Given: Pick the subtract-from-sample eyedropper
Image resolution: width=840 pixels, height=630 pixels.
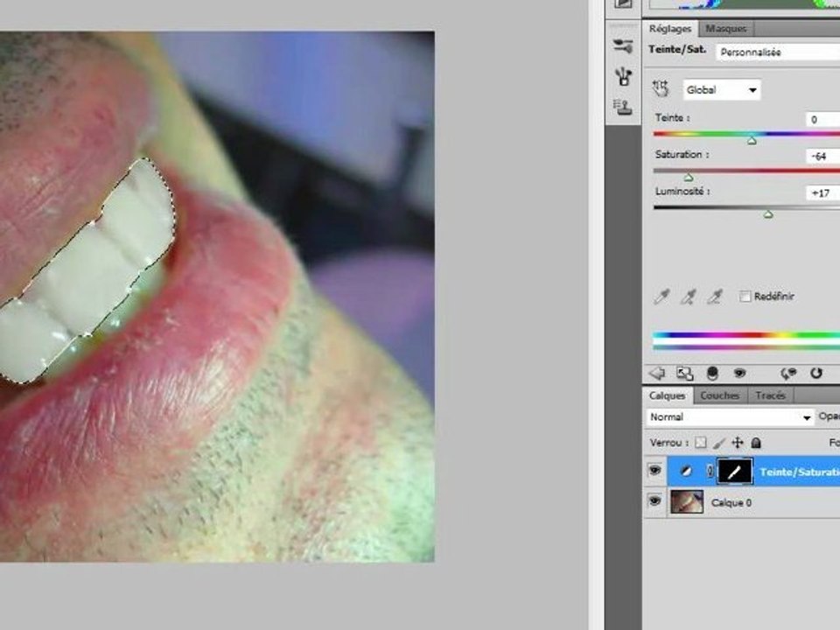Looking at the screenshot, I should coord(715,297).
